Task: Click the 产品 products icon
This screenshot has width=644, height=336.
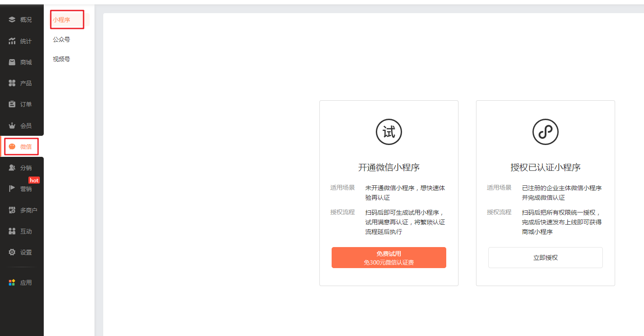Action: (x=12, y=83)
